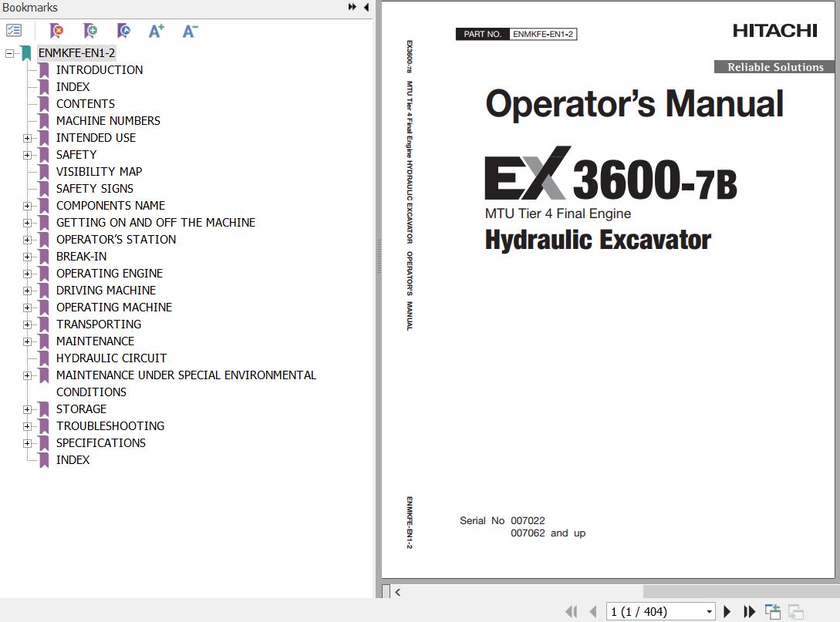This screenshot has height=622, width=840.
Task: Click the bookmark properties icon
Action: [x=123, y=31]
